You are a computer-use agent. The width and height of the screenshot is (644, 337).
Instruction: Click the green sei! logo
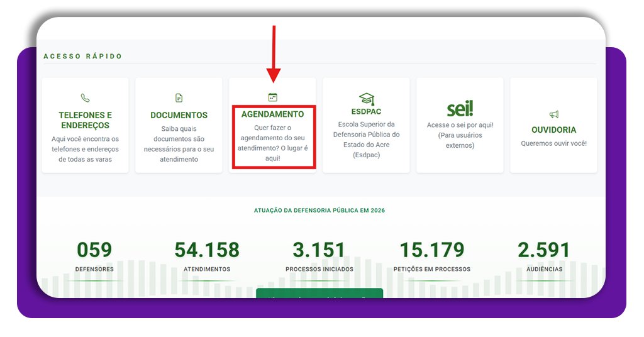point(460,108)
